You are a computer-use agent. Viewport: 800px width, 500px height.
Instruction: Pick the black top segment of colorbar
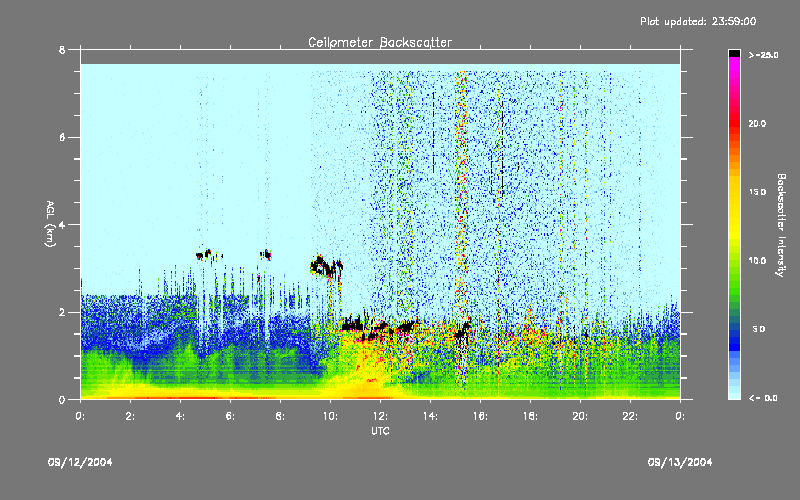click(734, 53)
